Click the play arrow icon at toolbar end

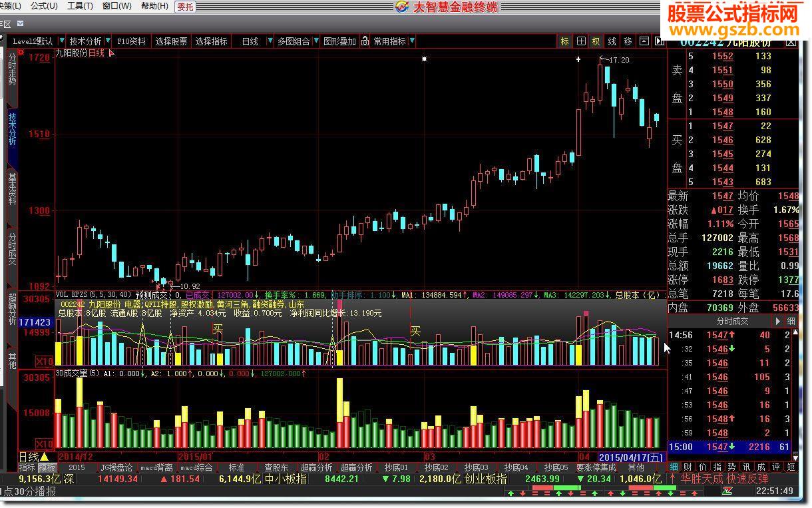point(659,41)
